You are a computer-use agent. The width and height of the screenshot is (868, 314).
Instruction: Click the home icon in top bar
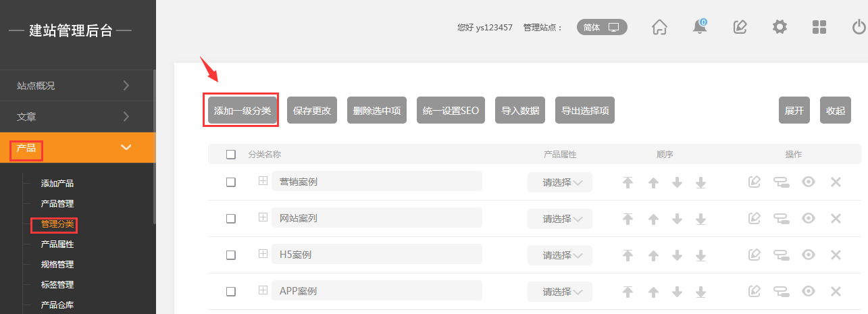pos(659,27)
